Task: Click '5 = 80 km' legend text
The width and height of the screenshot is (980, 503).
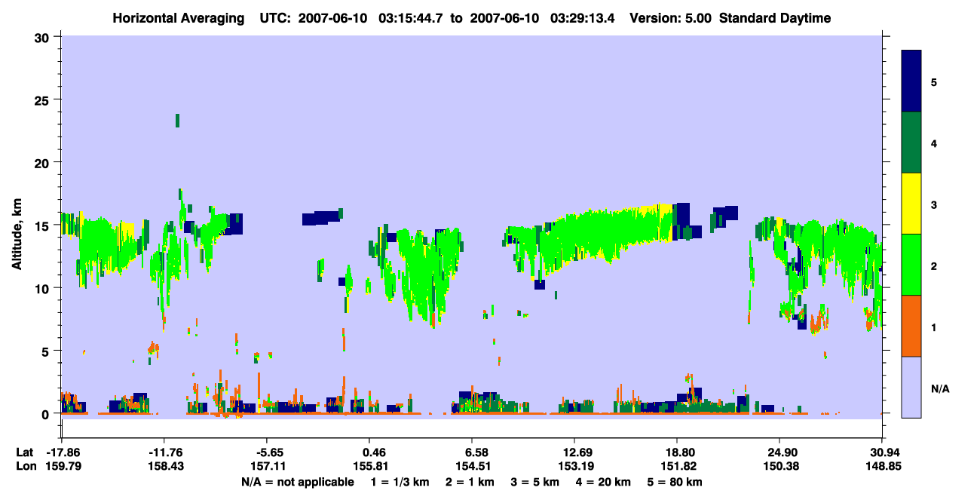Action: pos(675,482)
